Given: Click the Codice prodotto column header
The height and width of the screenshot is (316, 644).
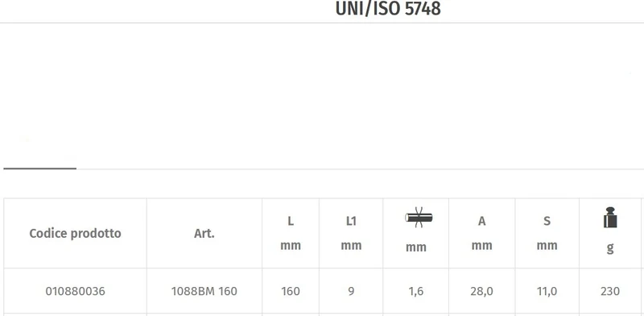Looking at the screenshot, I should [x=75, y=233].
